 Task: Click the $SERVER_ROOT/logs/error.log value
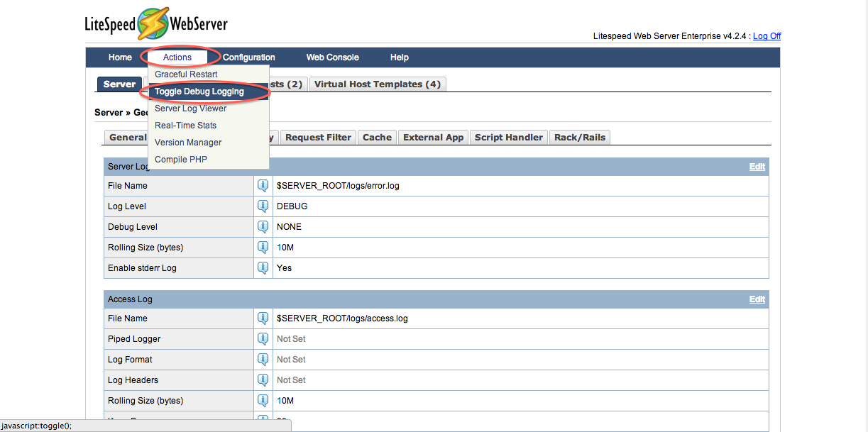(338, 186)
